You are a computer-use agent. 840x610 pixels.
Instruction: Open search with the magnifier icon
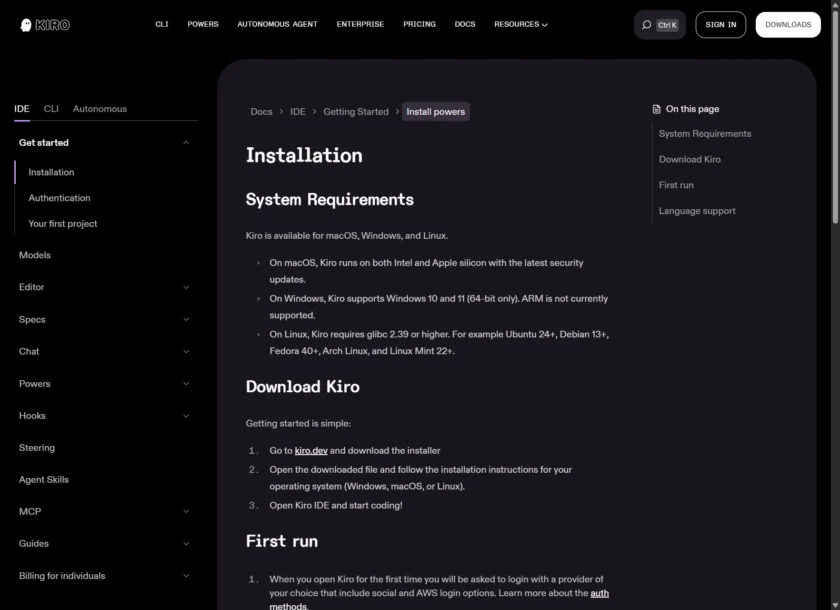click(647, 25)
